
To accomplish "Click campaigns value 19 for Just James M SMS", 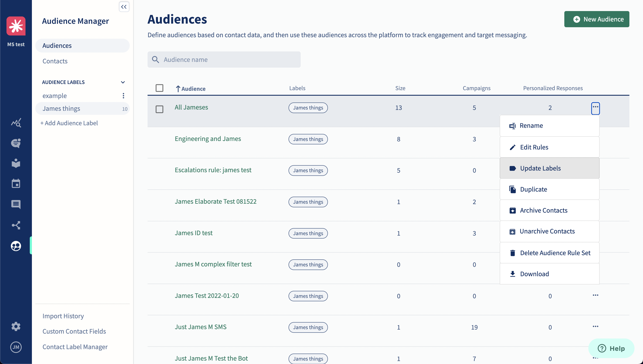I will [x=474, y=327].
